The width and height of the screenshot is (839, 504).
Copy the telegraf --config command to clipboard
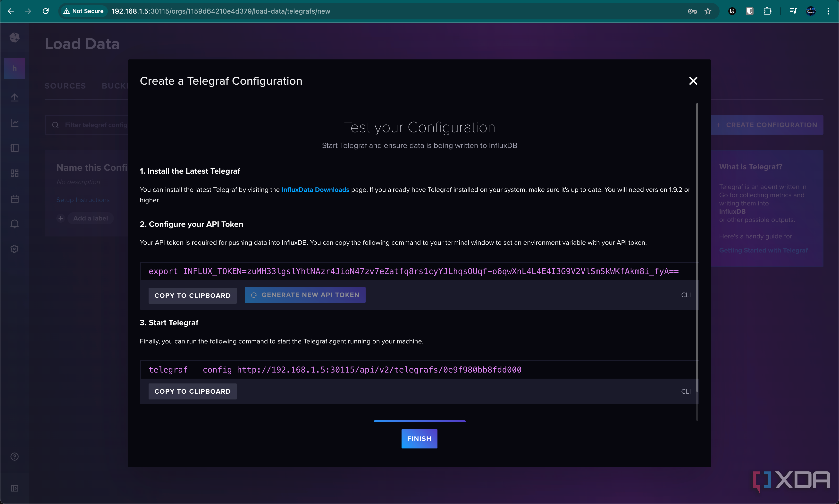193,391
